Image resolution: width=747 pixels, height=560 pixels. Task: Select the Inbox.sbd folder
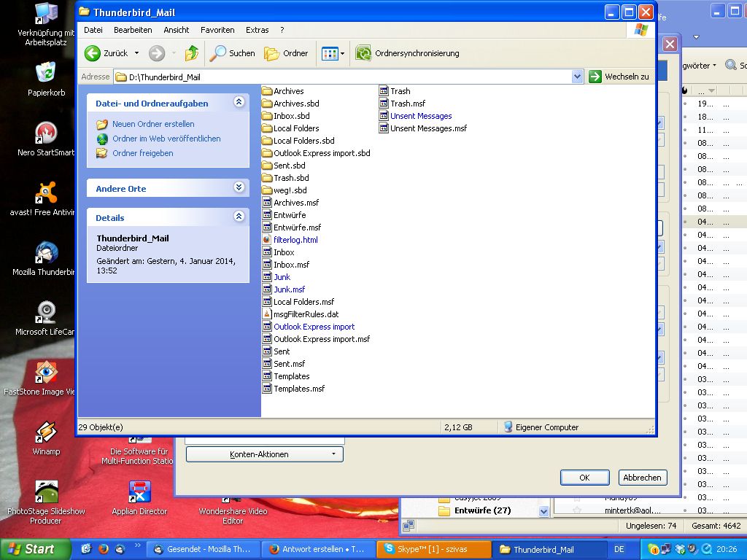tap(286, 116)
